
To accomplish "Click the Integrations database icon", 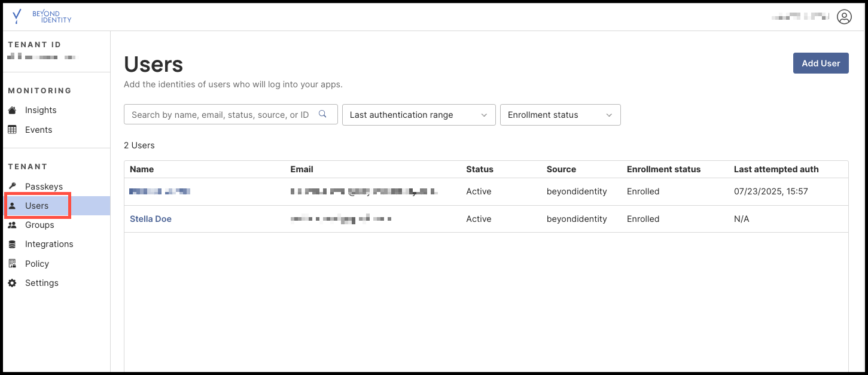I will (12, 244).
